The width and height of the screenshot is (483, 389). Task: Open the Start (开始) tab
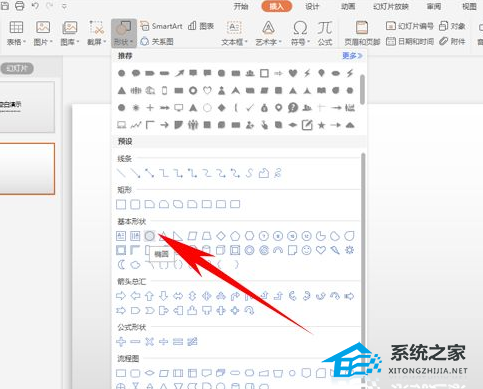click(x=241, y=6)
